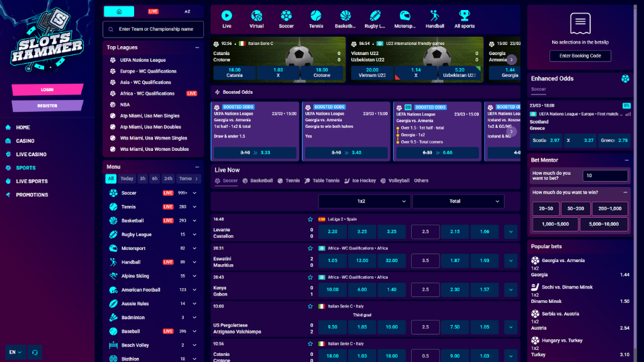Collapse the Menu section

click(197, 167)
